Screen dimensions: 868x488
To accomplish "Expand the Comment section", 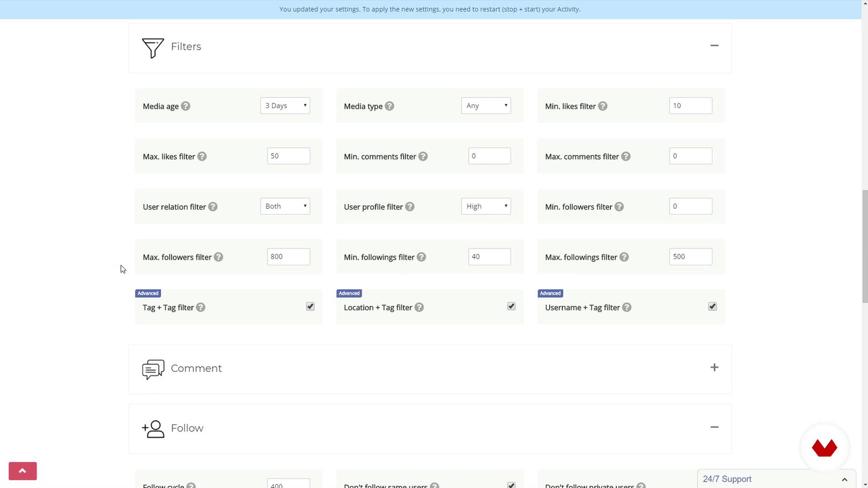I will pos(714,368).
